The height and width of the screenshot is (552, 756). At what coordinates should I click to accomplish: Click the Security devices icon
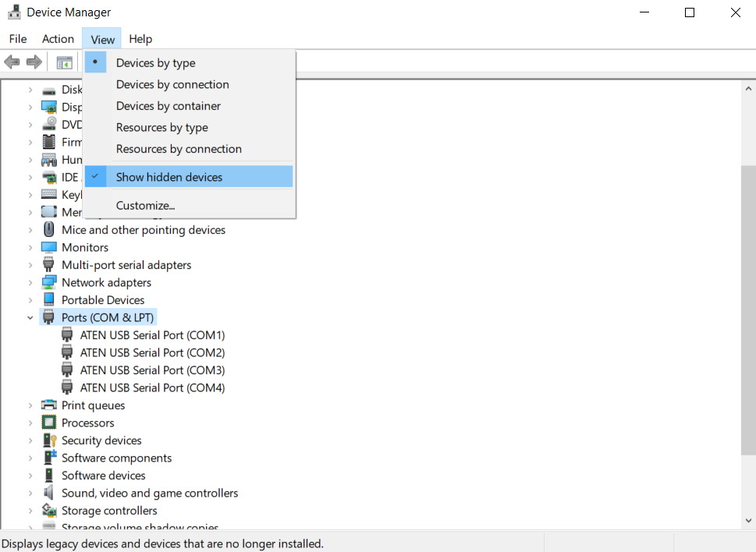pyautogui.click(x=49, y=441)
